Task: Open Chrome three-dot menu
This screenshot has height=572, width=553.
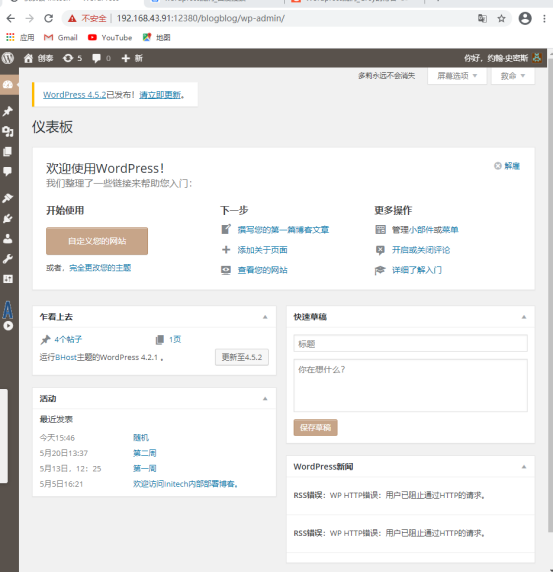Action: click(x=544, y=18)
